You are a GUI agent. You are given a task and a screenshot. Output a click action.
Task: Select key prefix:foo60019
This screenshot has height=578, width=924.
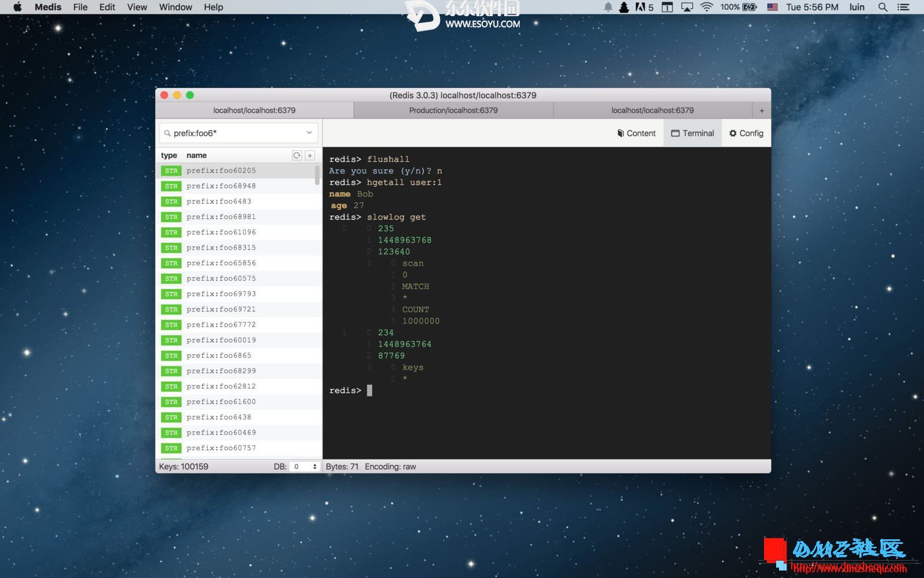tap(239, 340)
